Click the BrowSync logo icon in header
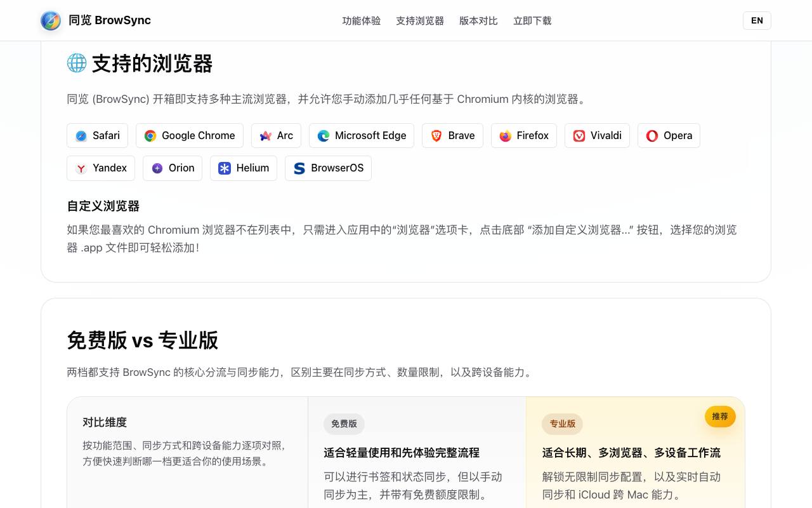This screenshot has width=812, height=508. [51, 20]
